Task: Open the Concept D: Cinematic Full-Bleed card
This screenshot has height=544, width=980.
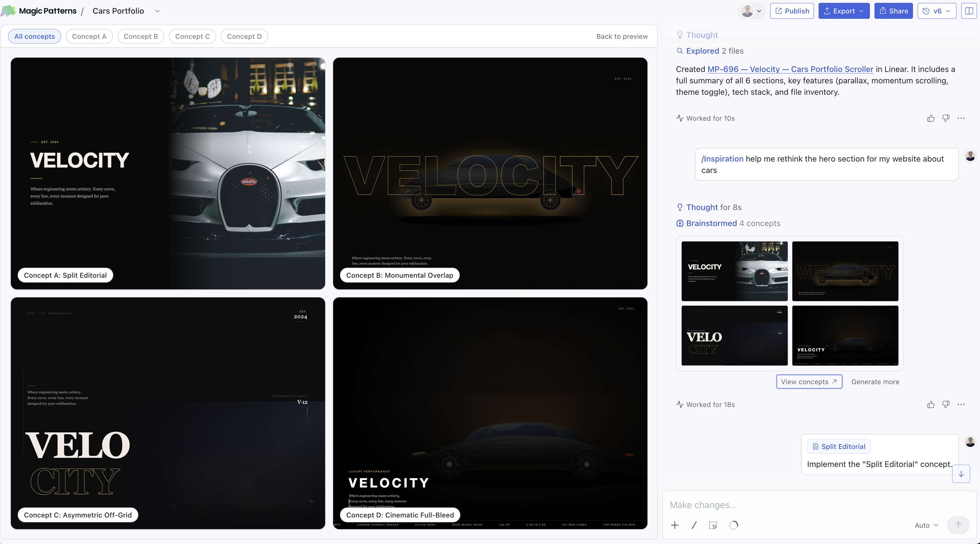Action: (490, 413)
